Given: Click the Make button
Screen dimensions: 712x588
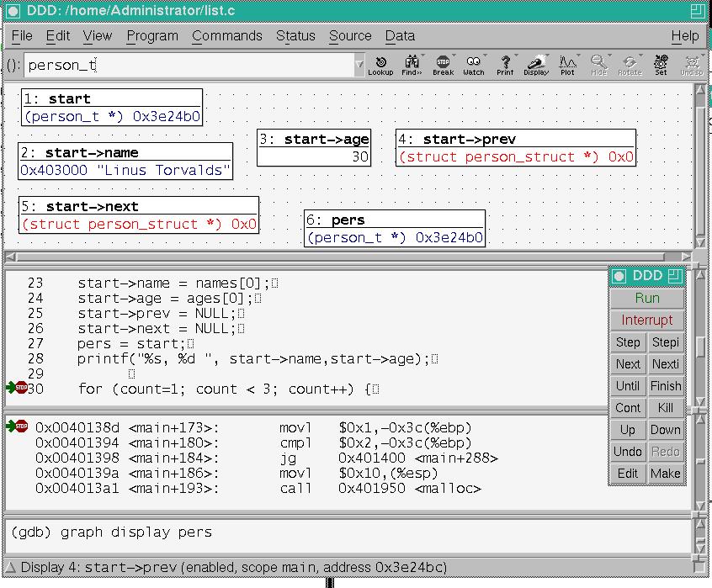Looking at the screenshot, I should tap(666, 474).
